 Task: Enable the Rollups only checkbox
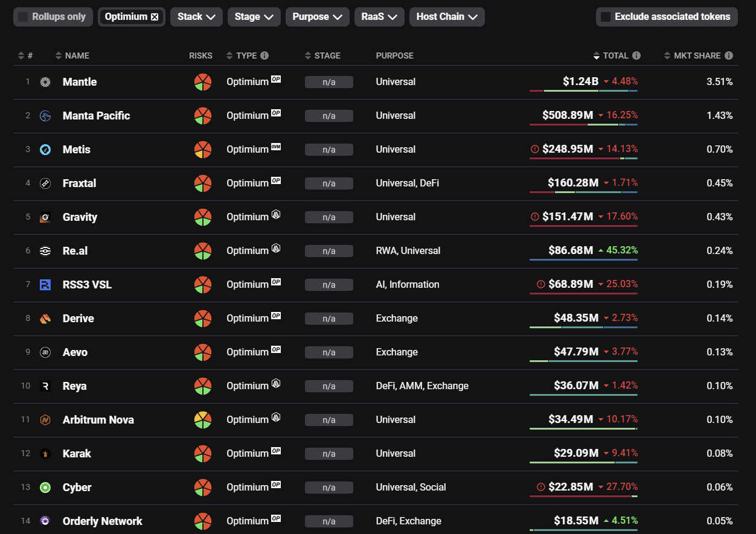[23, 17]
